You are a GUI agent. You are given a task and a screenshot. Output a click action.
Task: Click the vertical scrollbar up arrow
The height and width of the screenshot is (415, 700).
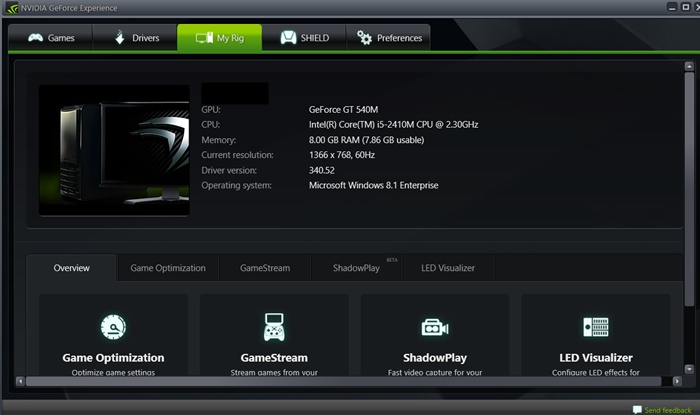coord(689,66)
